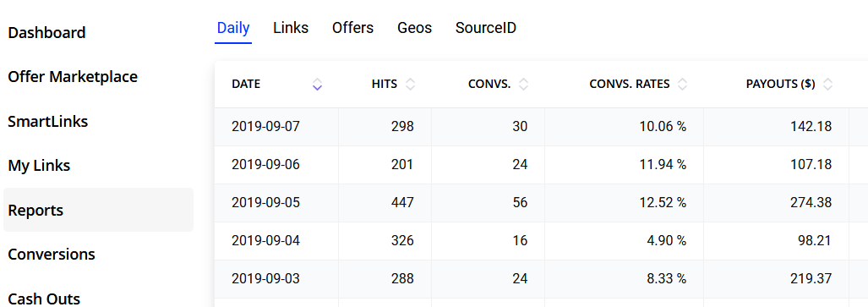The height and width of the screenshot is (307, 868).
Task: Open the Conversions page
Action: click(52, 255)
